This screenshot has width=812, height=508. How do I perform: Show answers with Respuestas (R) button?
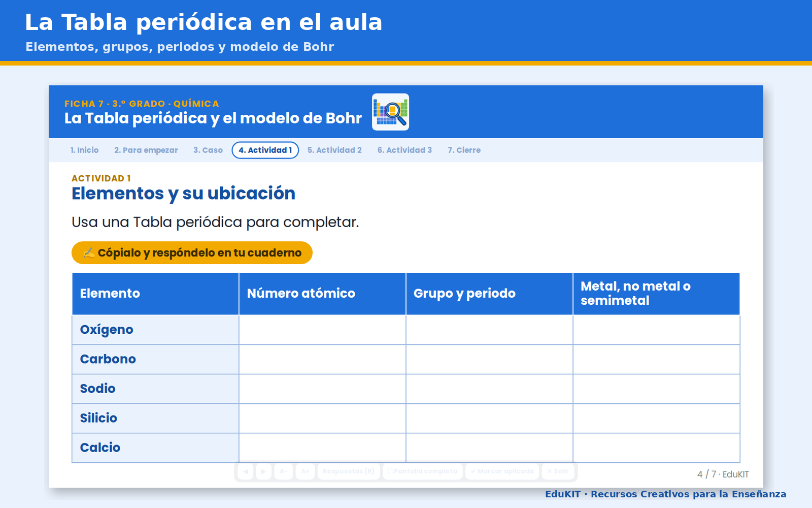tap(349, 471)
